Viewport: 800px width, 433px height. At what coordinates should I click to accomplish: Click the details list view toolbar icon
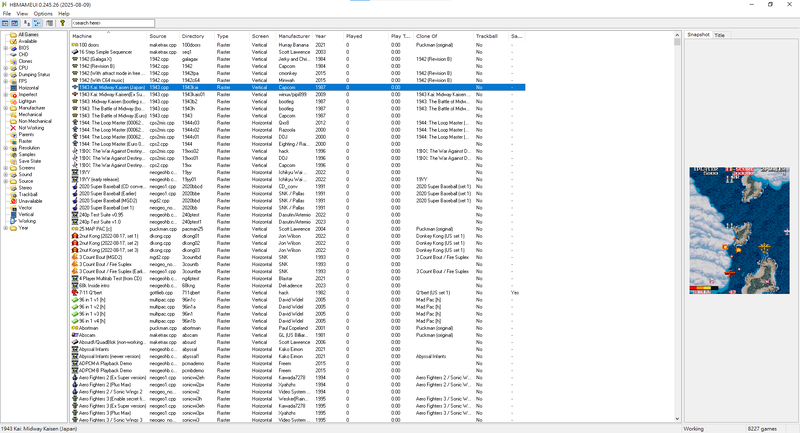49,23
